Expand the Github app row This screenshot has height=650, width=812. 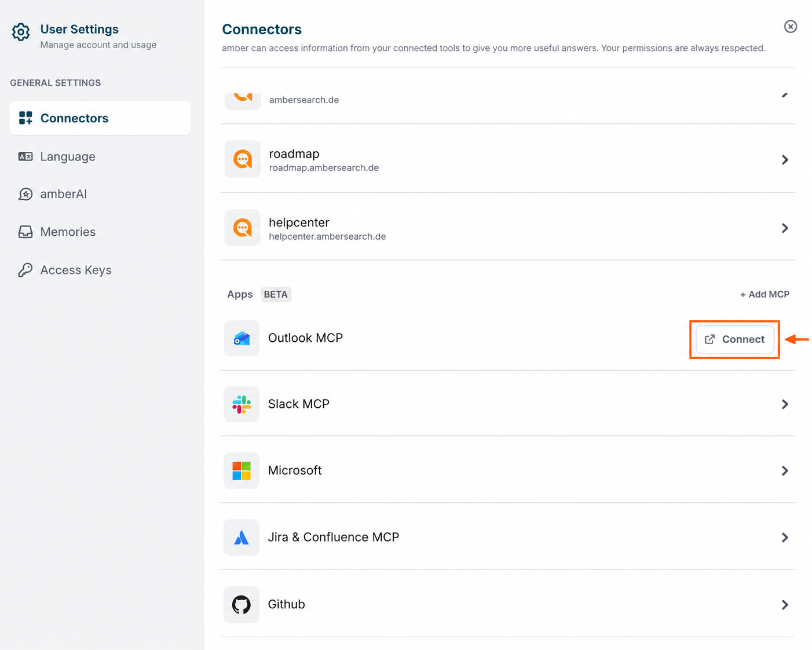pos(785,605)
